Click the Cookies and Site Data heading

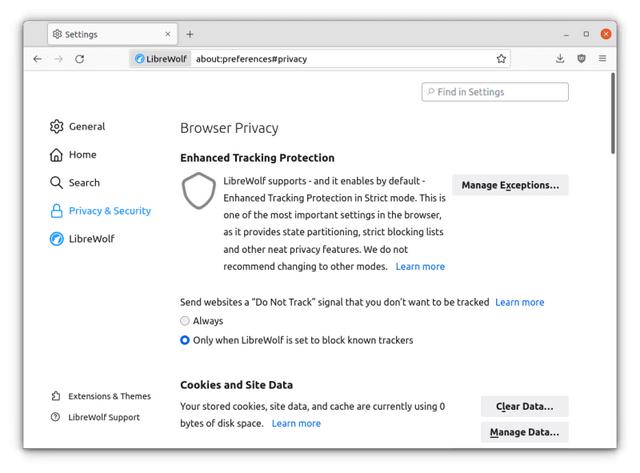[x=237, y=385]
